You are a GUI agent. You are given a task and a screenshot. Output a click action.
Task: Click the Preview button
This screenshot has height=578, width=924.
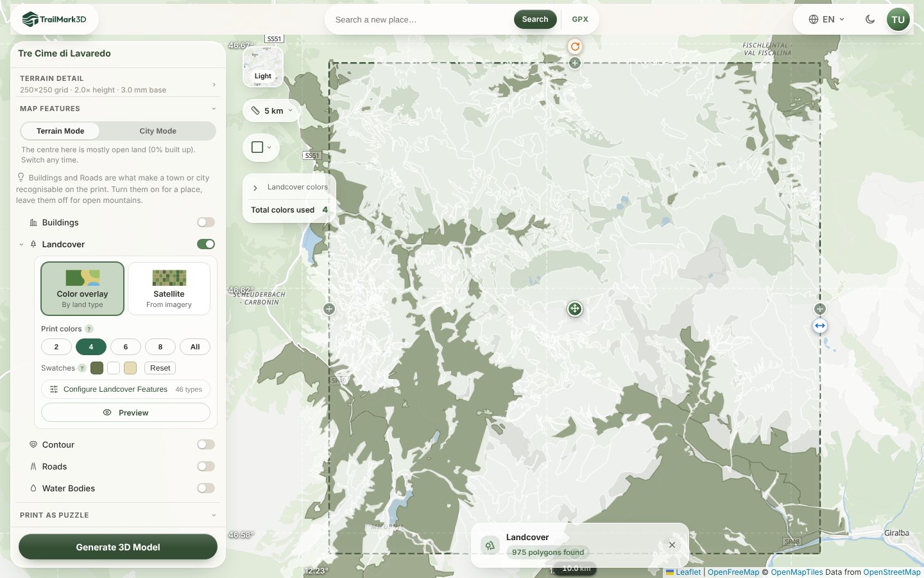pyautogui.click(x=126, y=412)
